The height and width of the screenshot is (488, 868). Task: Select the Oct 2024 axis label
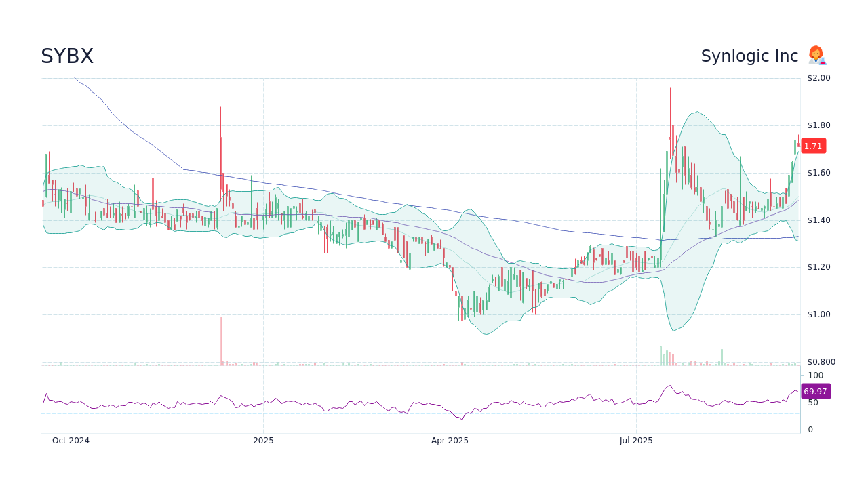pyautogui.click(x=71, y=440)
